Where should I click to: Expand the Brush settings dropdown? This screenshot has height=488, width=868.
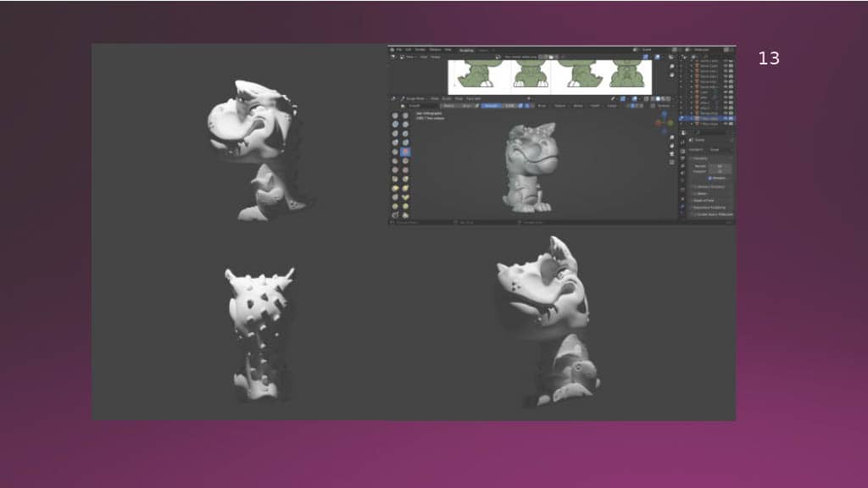click(x=542, y=106)
